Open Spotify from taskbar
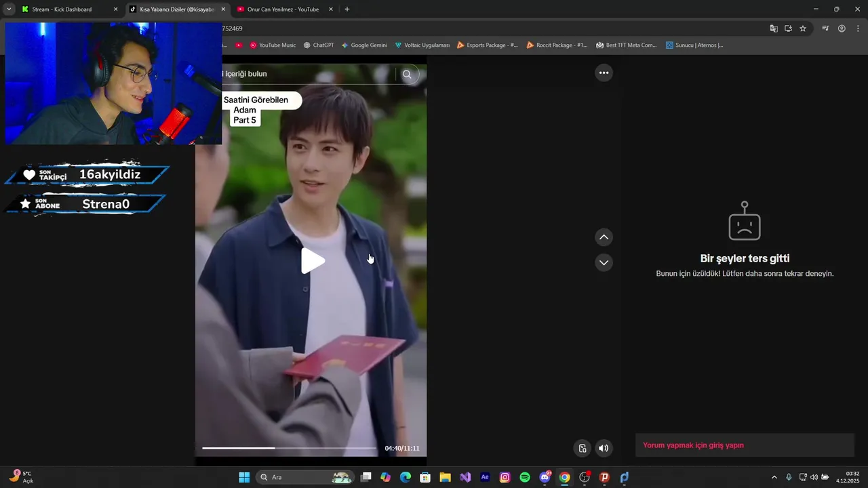The image size is (868, 488). [525, 477]
